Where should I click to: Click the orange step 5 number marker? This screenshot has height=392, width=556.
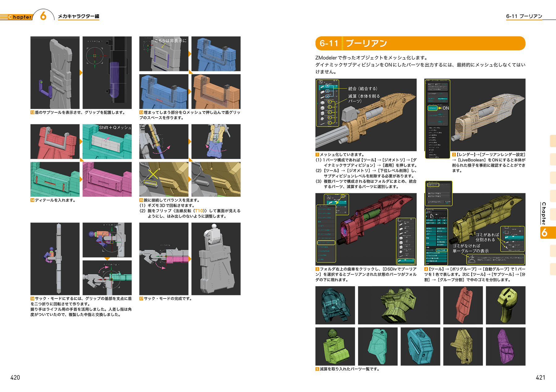317,369
